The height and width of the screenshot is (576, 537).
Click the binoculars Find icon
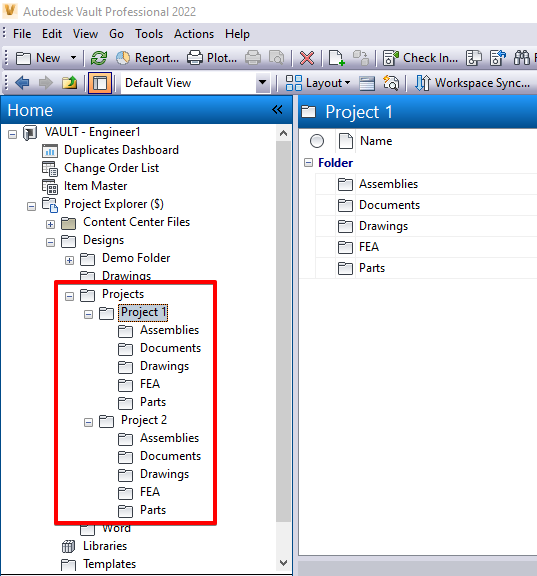point(522,58)
